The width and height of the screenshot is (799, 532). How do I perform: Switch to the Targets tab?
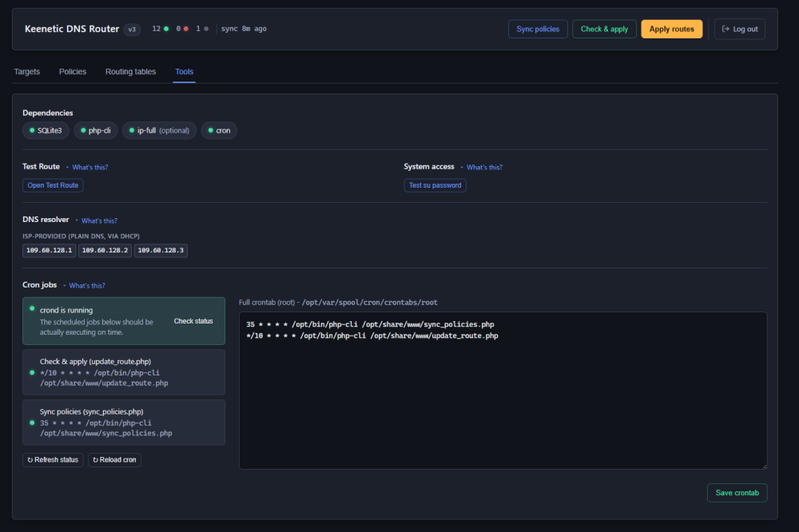(27, 72)
